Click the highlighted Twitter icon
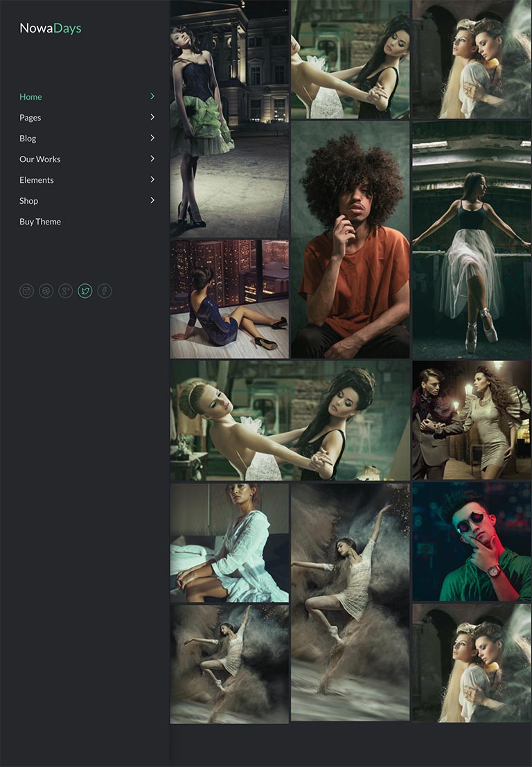 (x=85, y=291)
